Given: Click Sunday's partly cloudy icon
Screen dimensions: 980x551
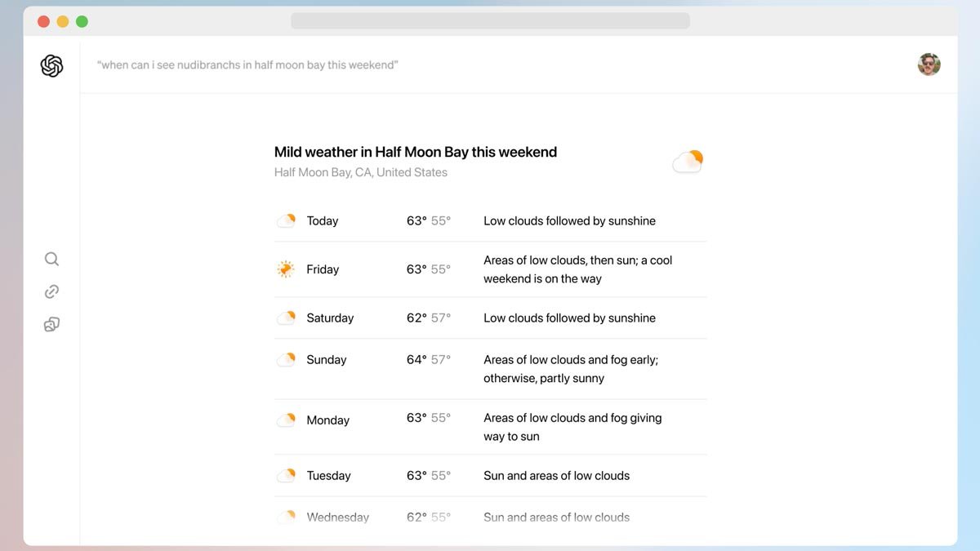Looking at the screenshot, I should 286,359.
